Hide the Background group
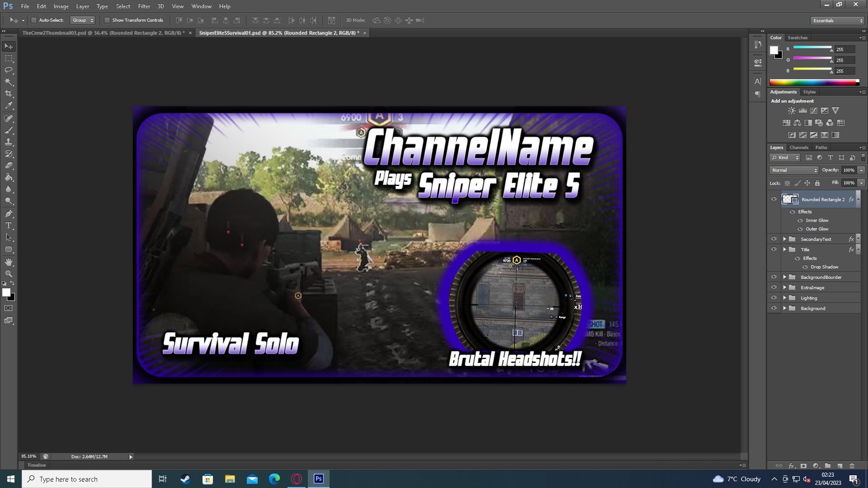 (774, 309)
